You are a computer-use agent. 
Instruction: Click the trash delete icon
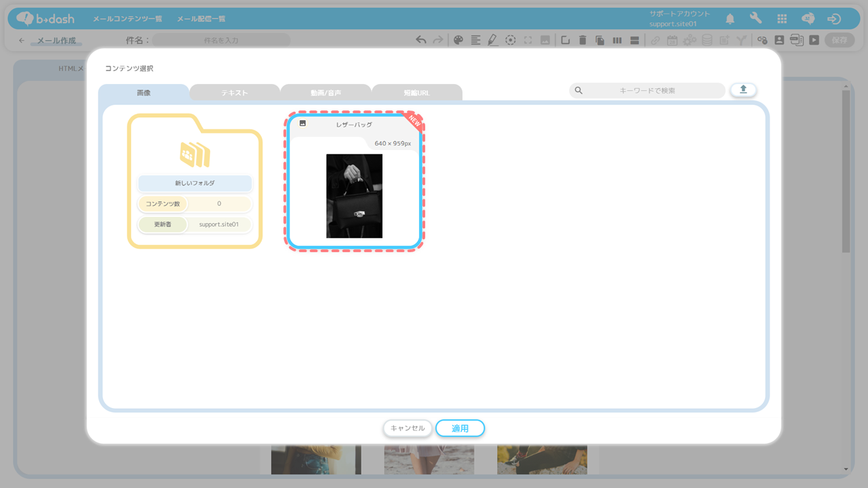click(x=583, y=40)
